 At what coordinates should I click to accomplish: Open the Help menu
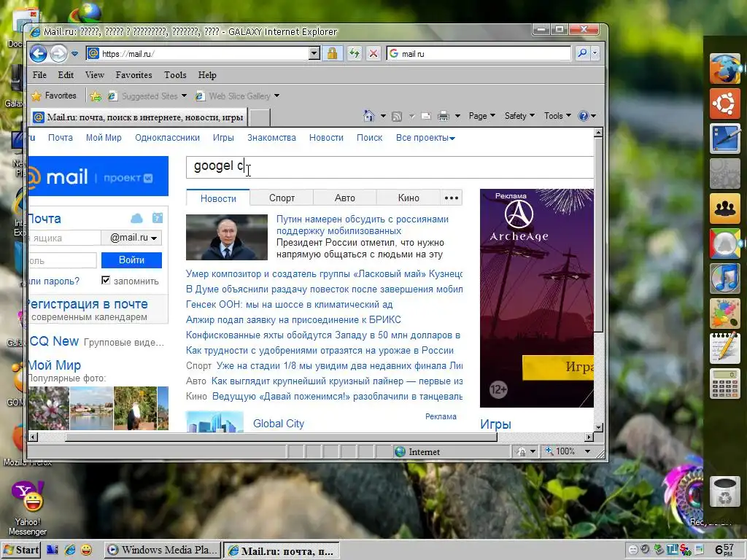[207, 75]
